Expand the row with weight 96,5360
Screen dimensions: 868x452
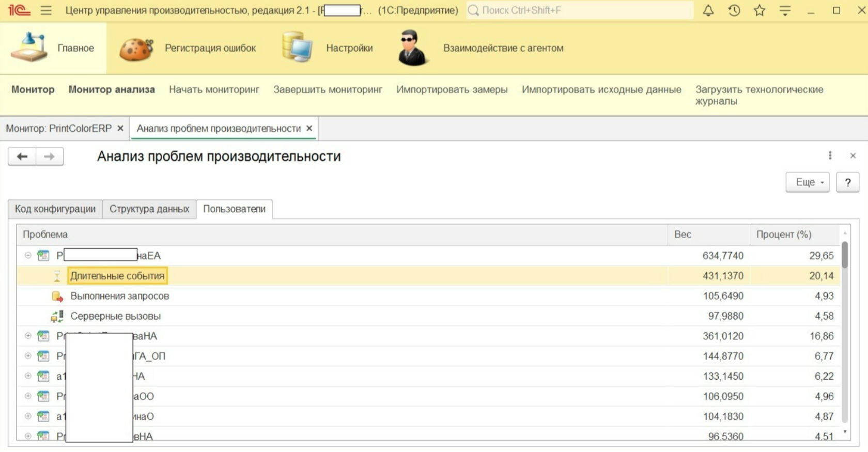point(28,436)
